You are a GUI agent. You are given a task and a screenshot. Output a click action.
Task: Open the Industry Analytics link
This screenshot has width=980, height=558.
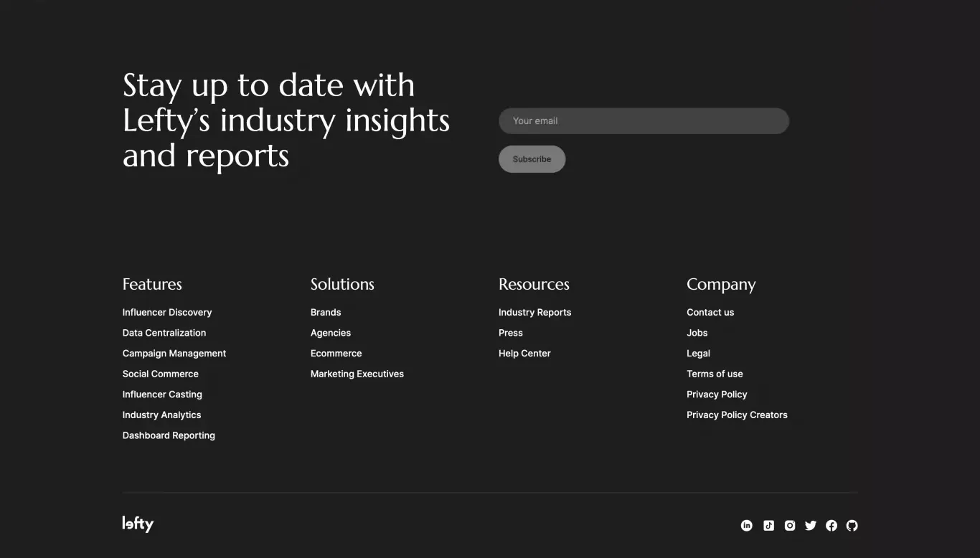[161, 415]
